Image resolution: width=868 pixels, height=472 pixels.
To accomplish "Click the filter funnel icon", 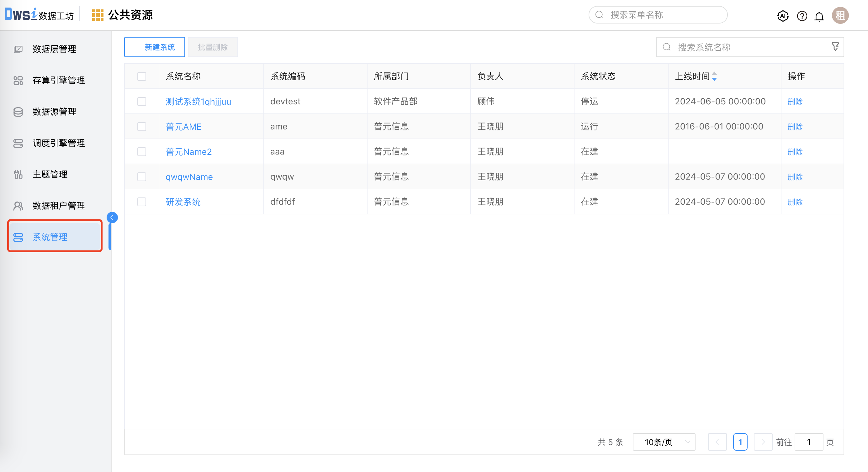I will tap(835, 46).
